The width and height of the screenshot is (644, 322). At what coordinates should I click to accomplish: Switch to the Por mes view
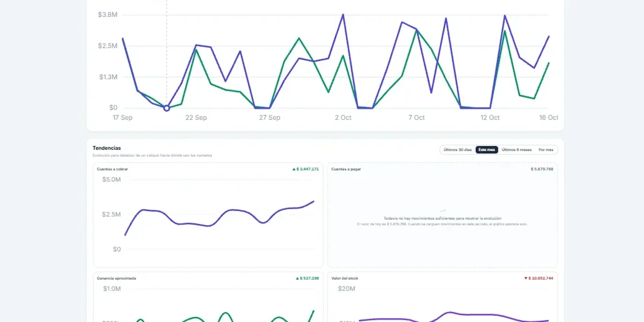(x=546, y=150)
